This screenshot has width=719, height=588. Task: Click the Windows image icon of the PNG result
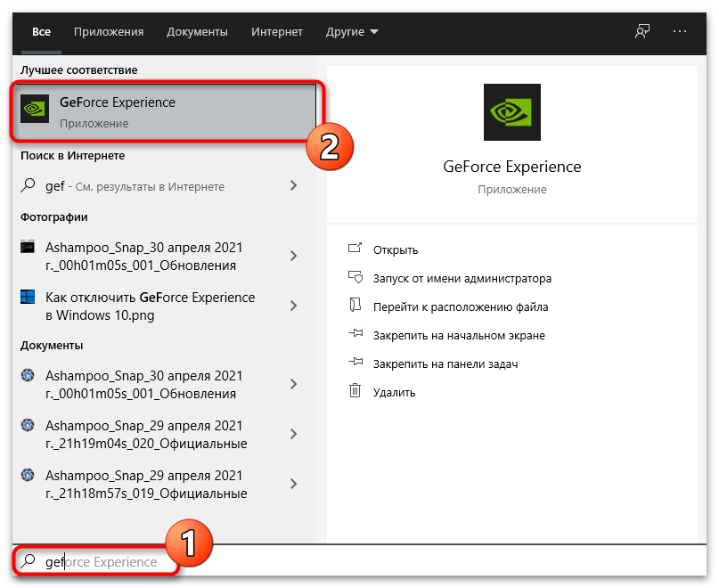[x=28, y=298]
